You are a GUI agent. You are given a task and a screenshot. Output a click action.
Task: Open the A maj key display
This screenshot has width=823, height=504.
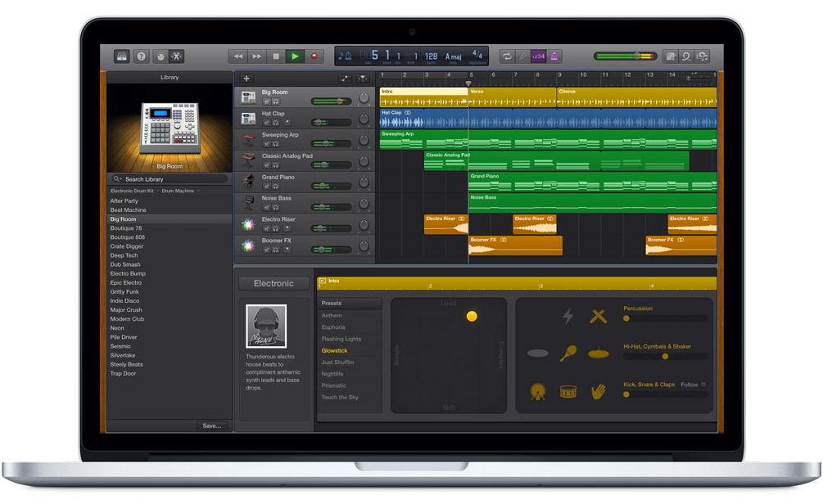coord(453,54)
